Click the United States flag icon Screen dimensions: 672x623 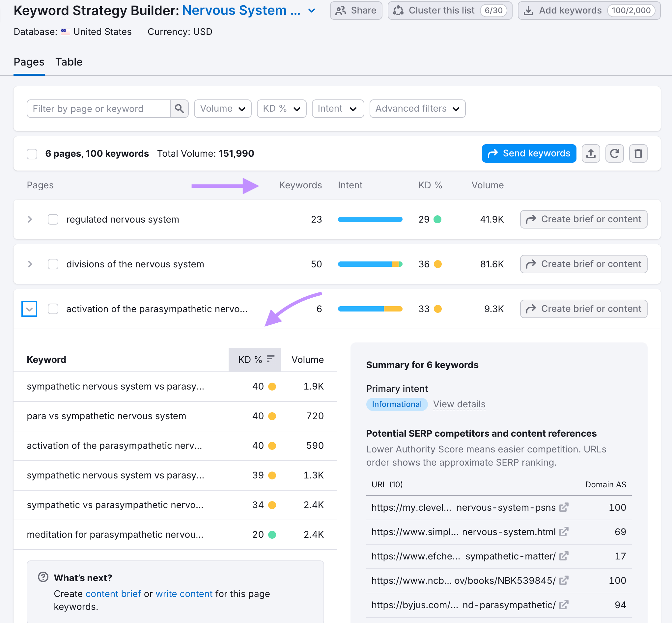pos(66,32)
